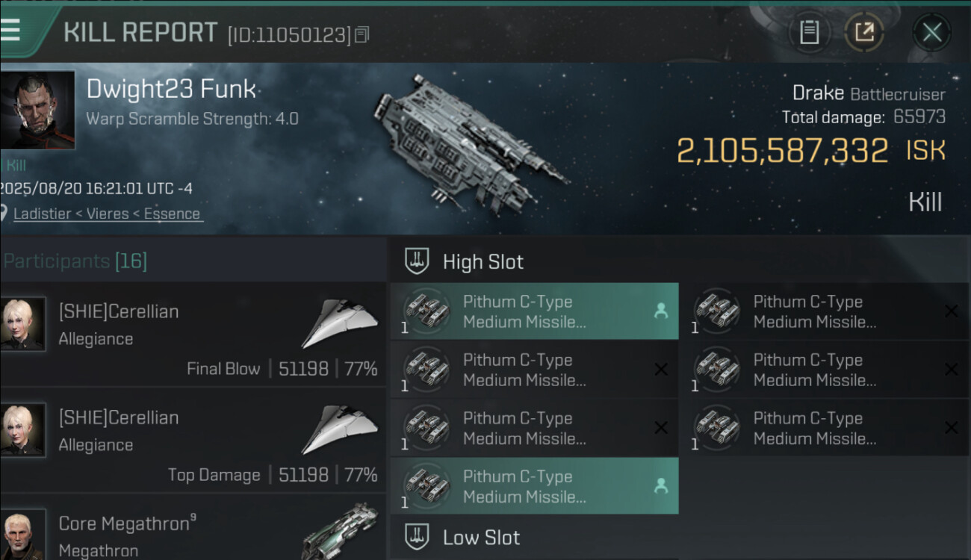The image size is (971, 560).
Task: Click the clipboard report icon
Action: (809, 32)
